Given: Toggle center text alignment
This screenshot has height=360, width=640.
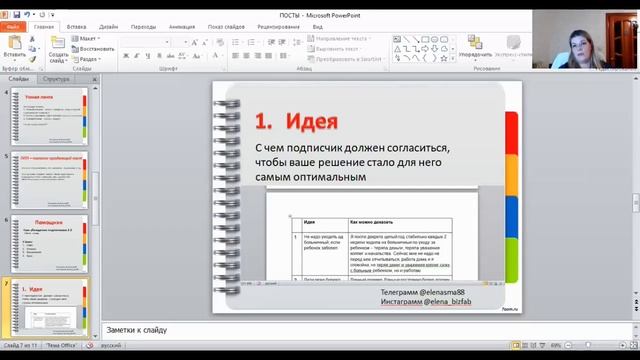Looking at the screenshot, I should tap(247, 56).
